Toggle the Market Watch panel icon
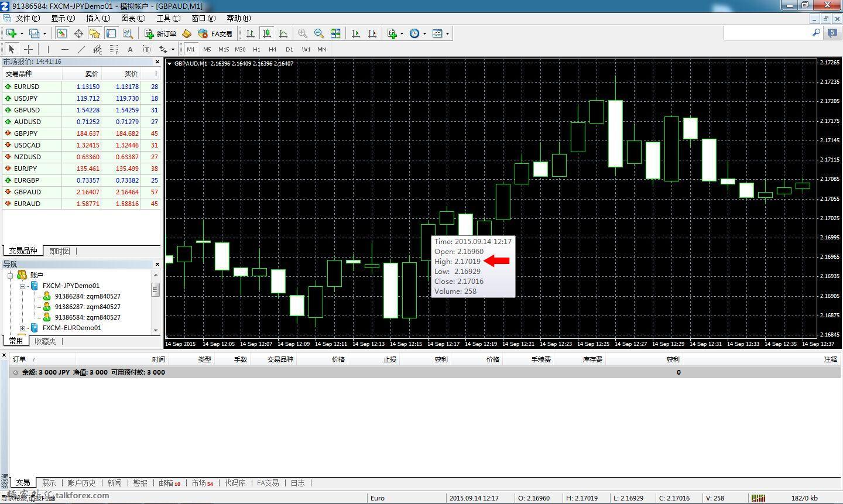The height and width of the screenshot is (504, 843). coord(62,33)
